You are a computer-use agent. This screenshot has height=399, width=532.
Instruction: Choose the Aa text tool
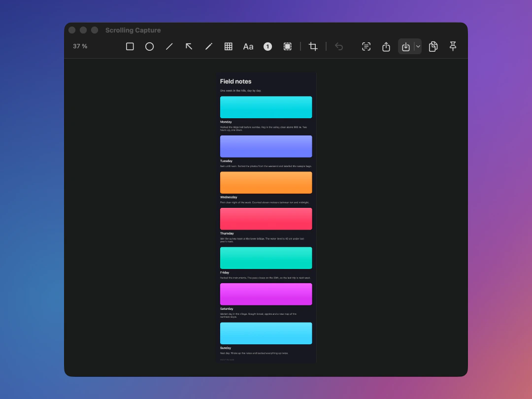tap(248, 46)
